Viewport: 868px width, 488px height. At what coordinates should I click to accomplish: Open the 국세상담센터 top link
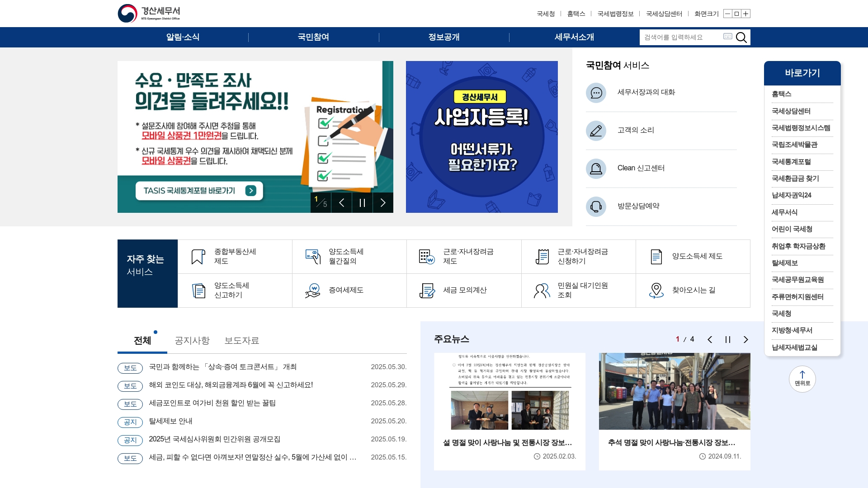[664, 14]
